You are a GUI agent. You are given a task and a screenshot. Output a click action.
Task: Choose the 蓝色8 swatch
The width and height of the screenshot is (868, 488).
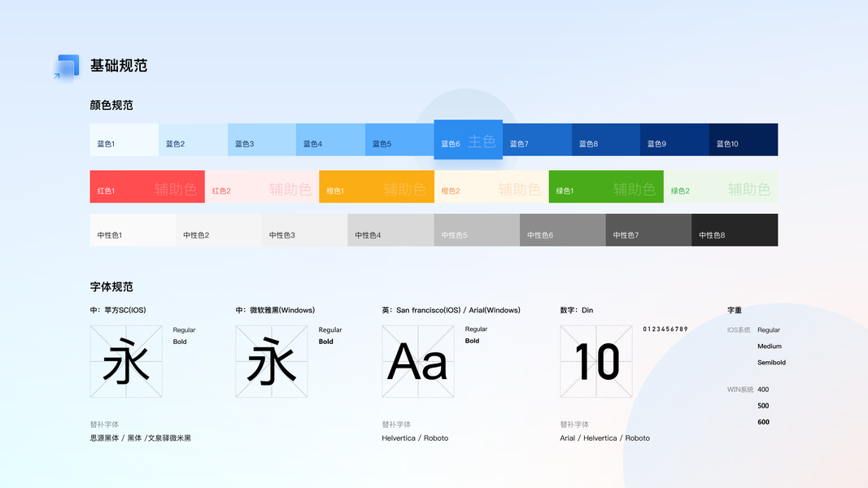click(x=606, y=139)
